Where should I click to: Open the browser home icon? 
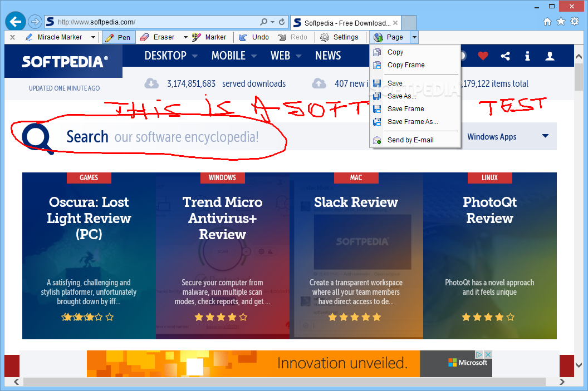click(x=547, y=22)
